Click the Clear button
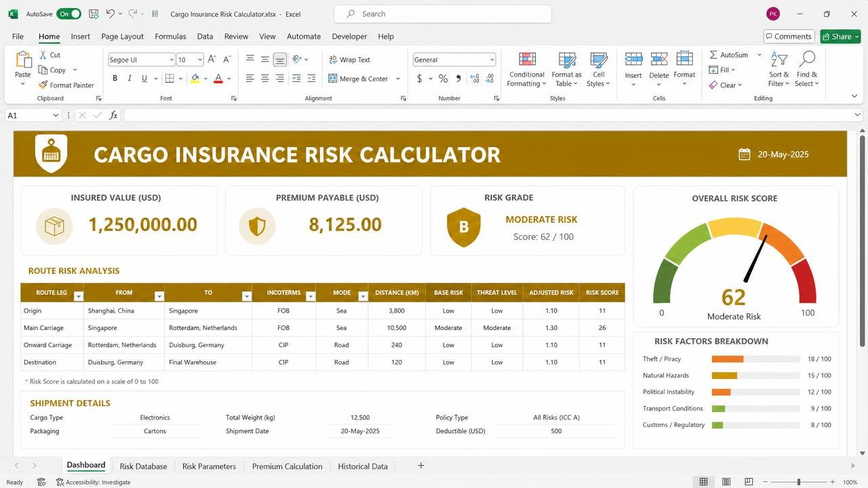Viewport: 868px width, 488px height. (725, 85)
